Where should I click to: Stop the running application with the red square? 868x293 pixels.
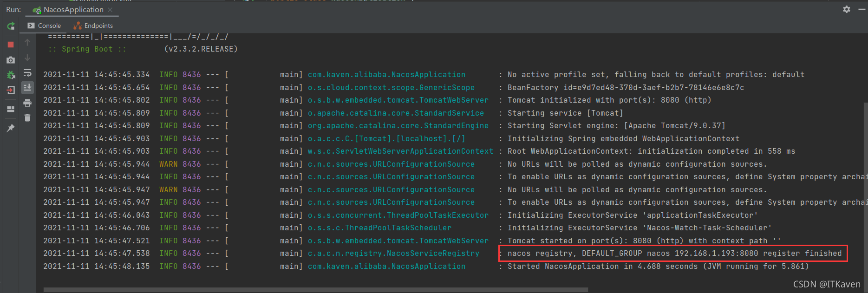11,45
